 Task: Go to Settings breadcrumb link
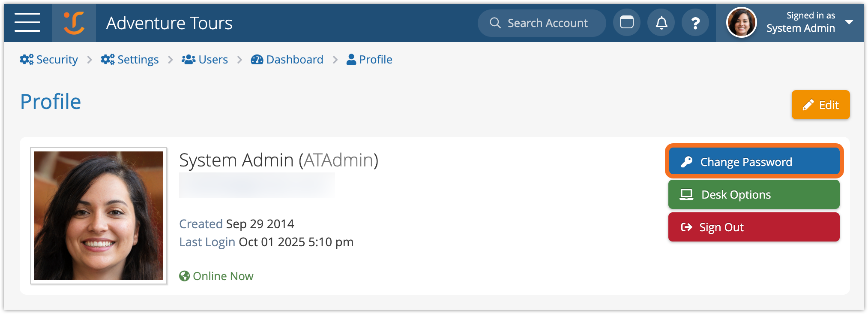click(x=138, y=60)
